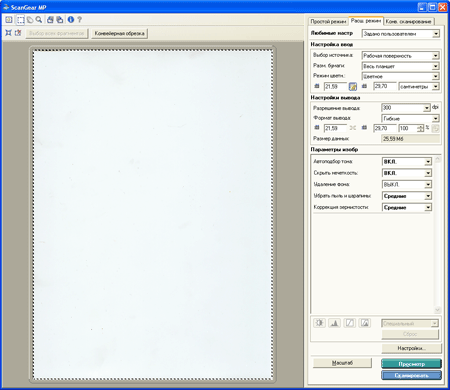Screen dimensions: 450x390
Task: Open the histogram adjustment icon
Action: click(334, 323)
